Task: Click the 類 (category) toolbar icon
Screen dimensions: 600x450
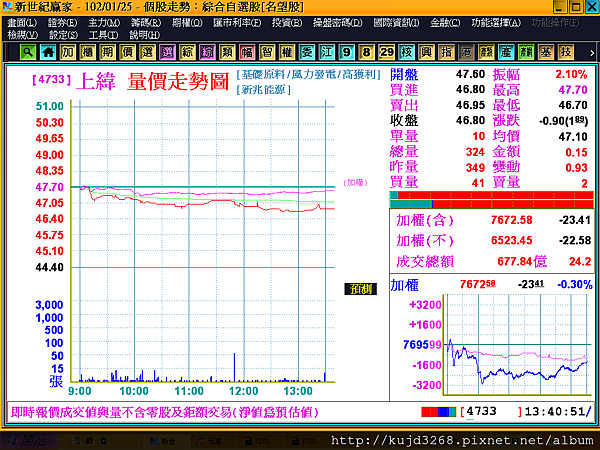Action: (227, 52)
